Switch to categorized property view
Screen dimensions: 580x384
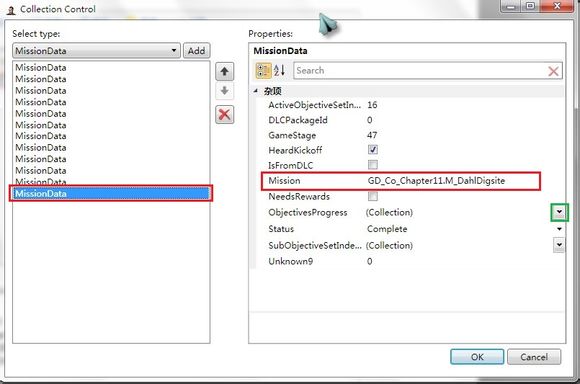click(263, 71)
